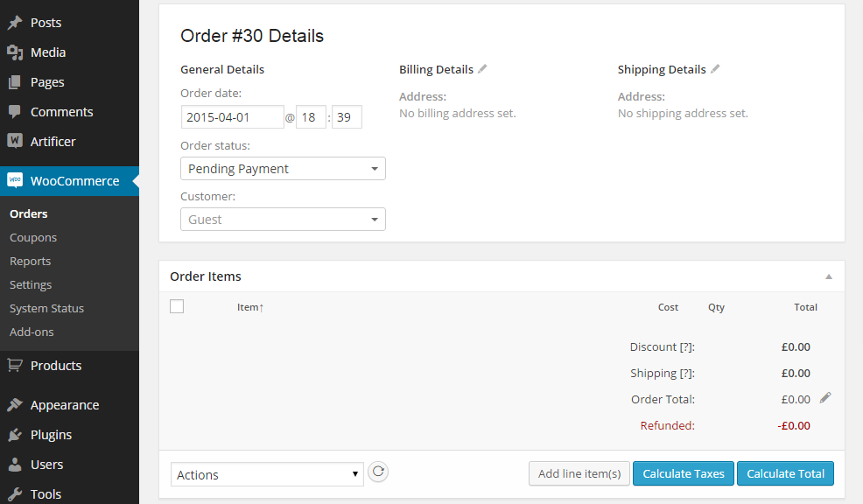863x504 pixels.
Task: Open WooCommerce Settings from the sidebar
Action: click(x=30, y=284)
